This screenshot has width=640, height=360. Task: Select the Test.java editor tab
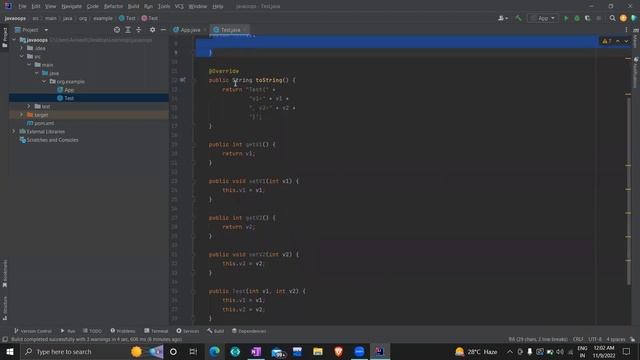[x=230, y=30]
